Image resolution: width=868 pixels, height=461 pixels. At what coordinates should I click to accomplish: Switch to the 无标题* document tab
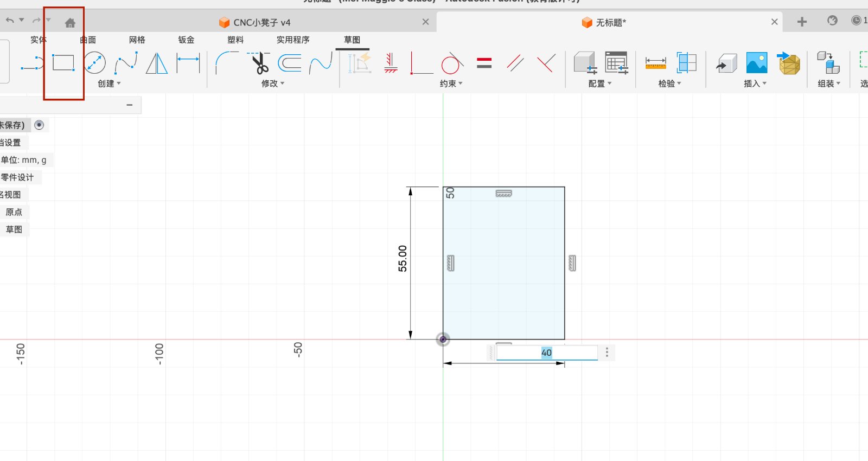pyautogui.click(x=604, y=22)
